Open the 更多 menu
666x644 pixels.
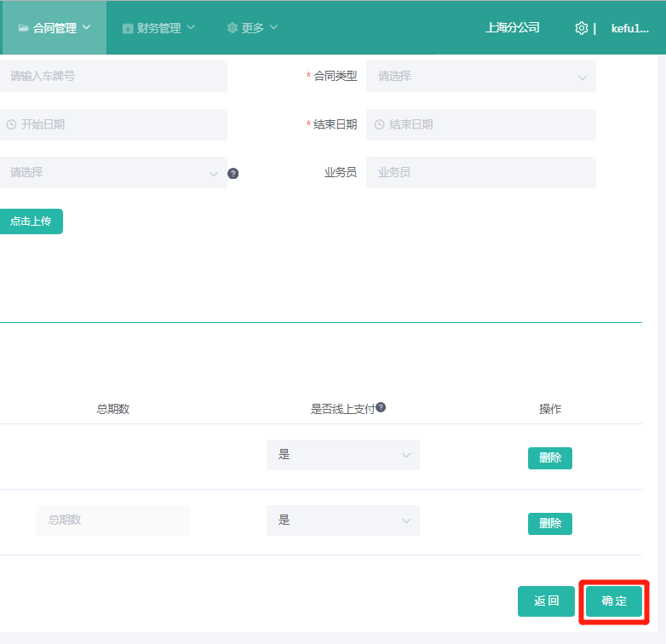253,28
